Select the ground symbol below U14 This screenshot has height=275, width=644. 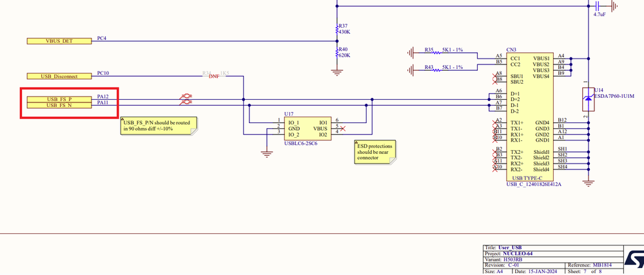point(589,184)
